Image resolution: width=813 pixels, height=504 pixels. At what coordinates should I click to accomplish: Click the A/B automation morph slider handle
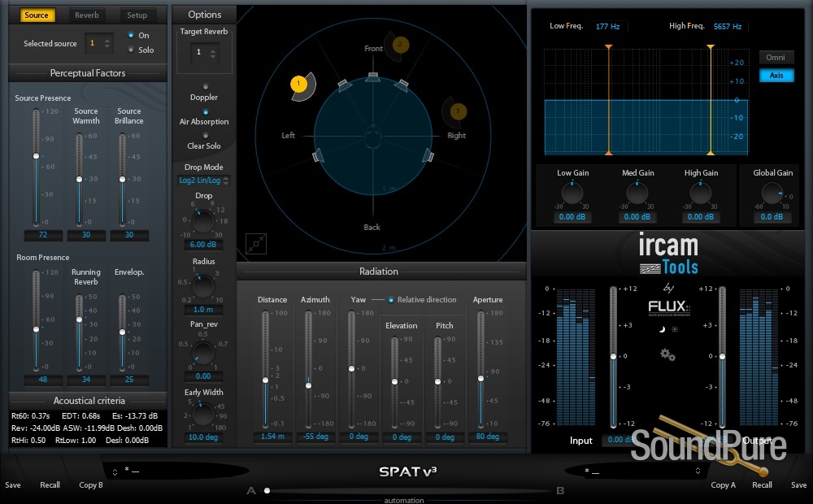[x=267, y=490]
